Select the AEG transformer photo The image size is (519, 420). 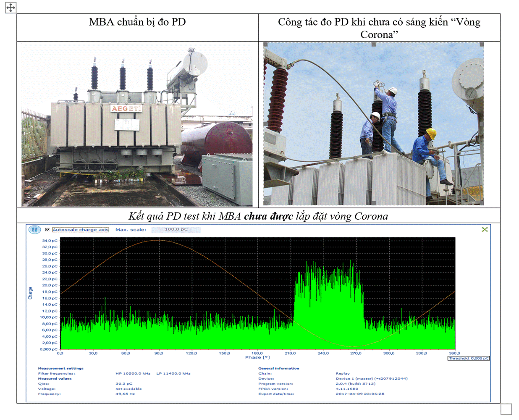coord(137,125)
